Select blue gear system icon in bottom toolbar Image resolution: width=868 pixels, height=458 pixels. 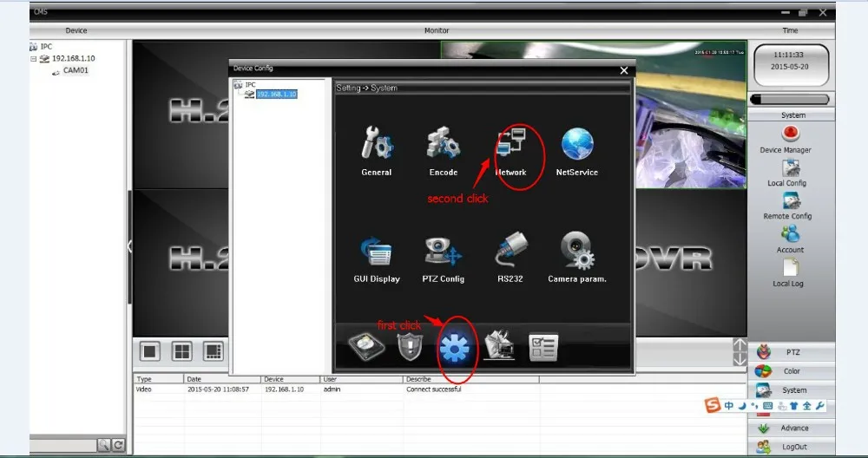(x=455, y=348)
